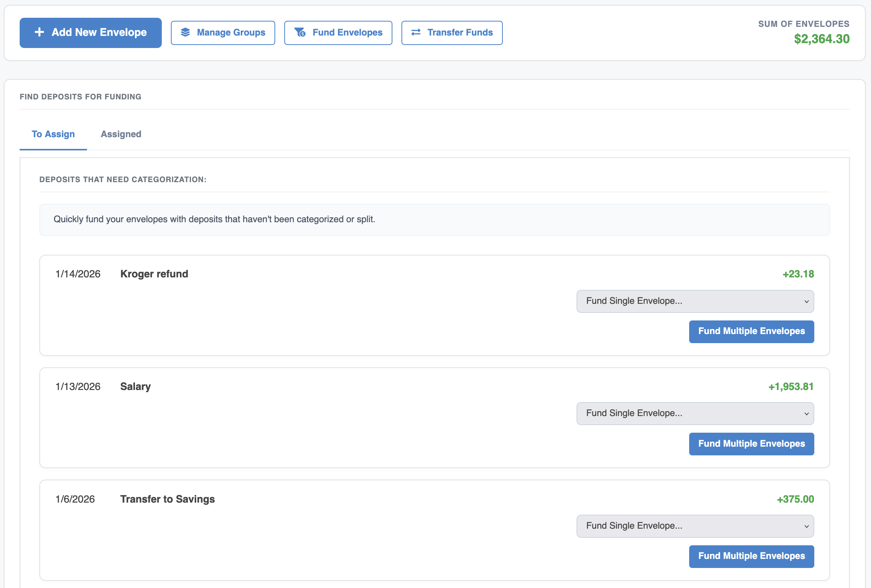Click Fund Multiple Envelopes for Salary deposit
Image resolution: width=871 pixels, height=588 pixels.
[x=752, y=444]
